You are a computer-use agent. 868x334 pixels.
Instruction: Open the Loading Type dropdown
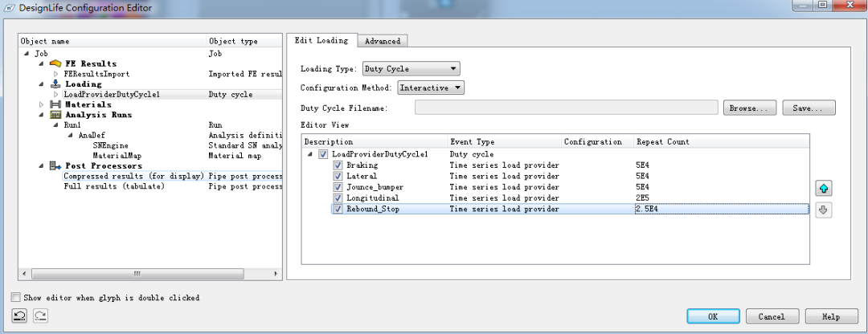click(x=411, y=69)
